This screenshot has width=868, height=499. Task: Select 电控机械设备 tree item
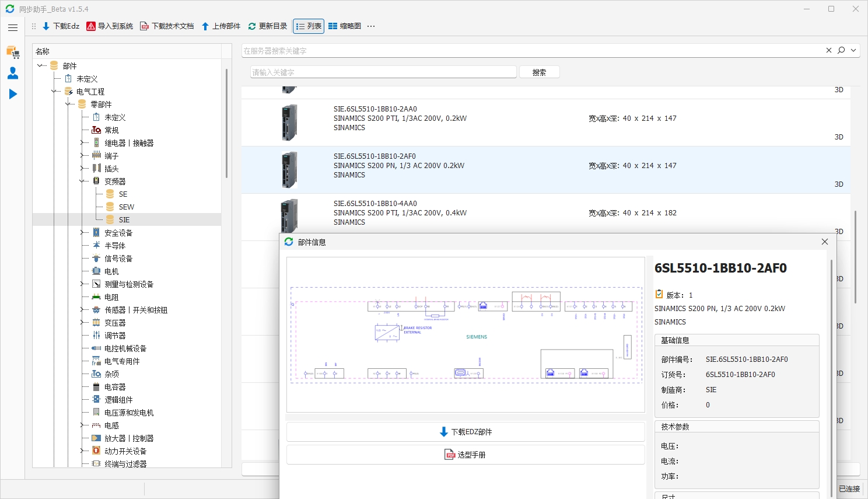(x=125, y=348)
